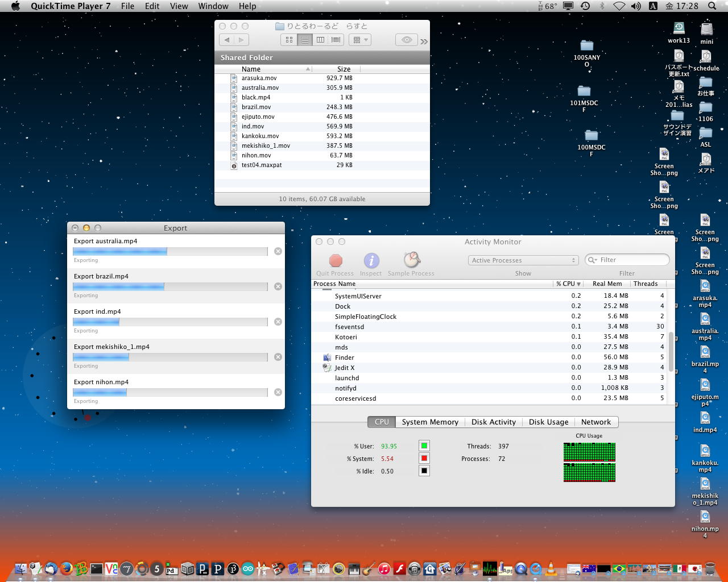This screenshot has width=728, height=582.
Task: Switch Finder to icon view
Action: click(289, 40)
